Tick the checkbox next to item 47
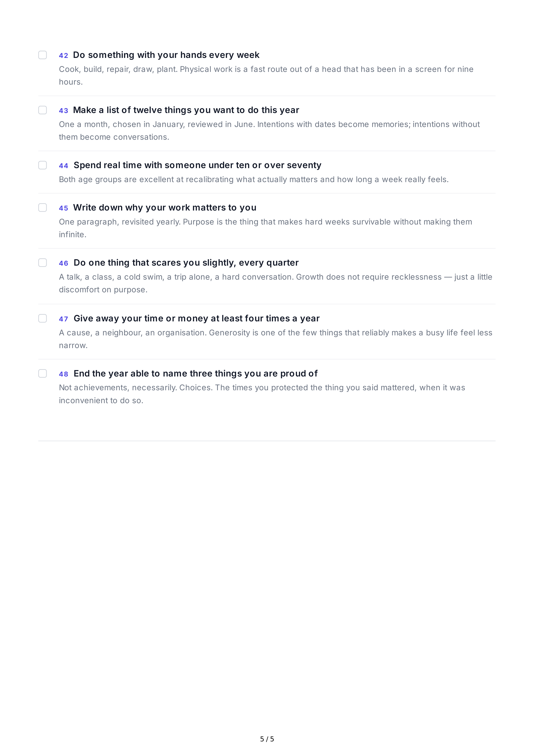Viewport: 534px width, 756px height. point(42,318)
